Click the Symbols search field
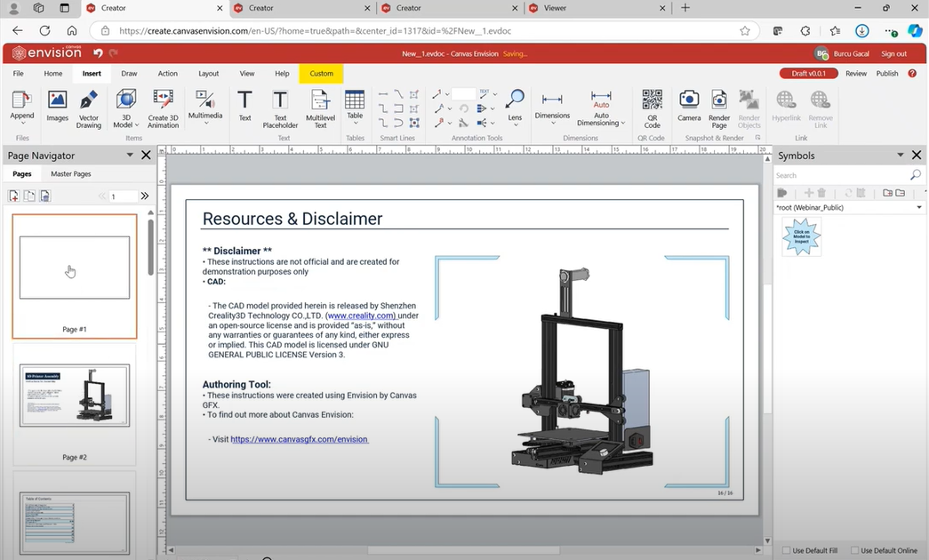Image resolution: width=929 pixels, height=560 pixels. (x=840, y=175)
